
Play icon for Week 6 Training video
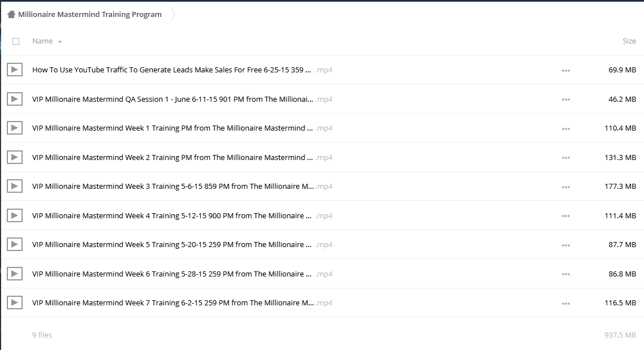(14, 274)
